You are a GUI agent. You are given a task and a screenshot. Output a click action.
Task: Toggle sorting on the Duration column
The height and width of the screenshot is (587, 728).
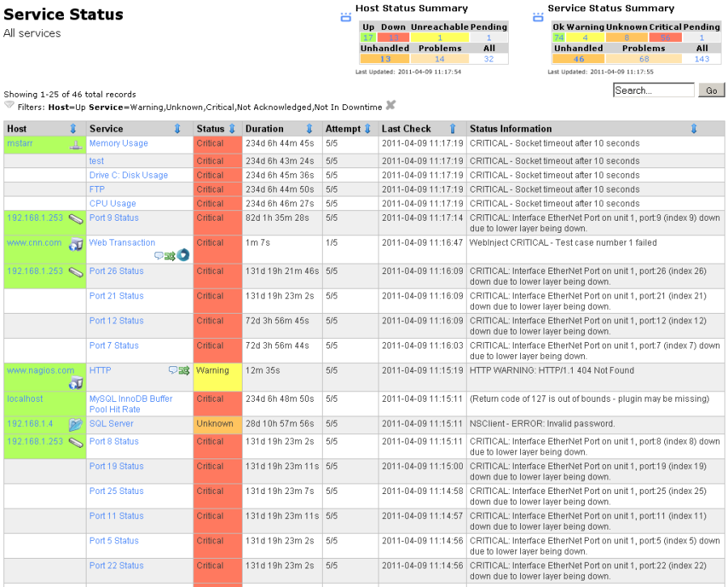pyautogui.click(x=309, y=129)
